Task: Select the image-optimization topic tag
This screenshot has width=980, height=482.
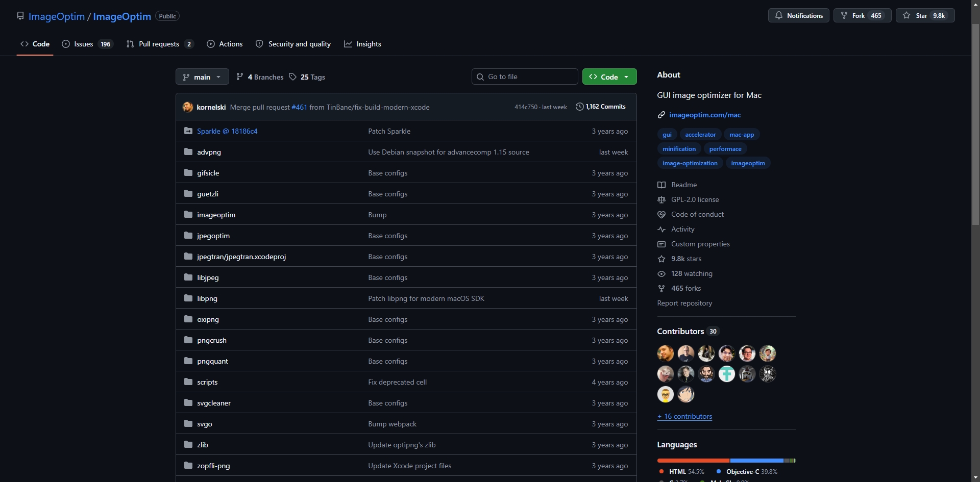Action: pyautogui.click(x=690, y=163)
